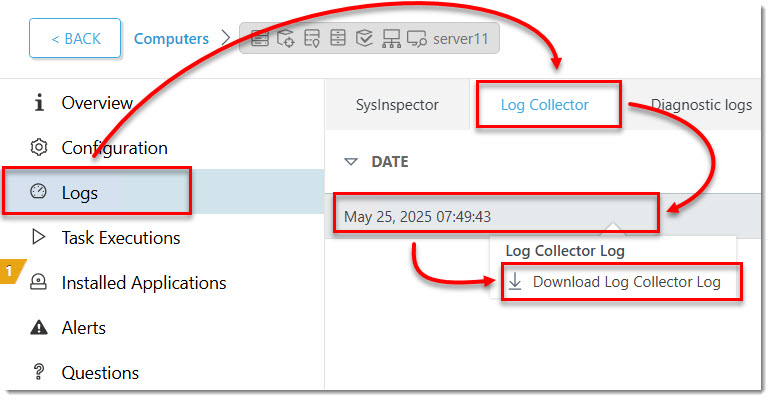Open the Overview section
The width and height of the screenshot is (771, 400).
[x=97, y=103]
